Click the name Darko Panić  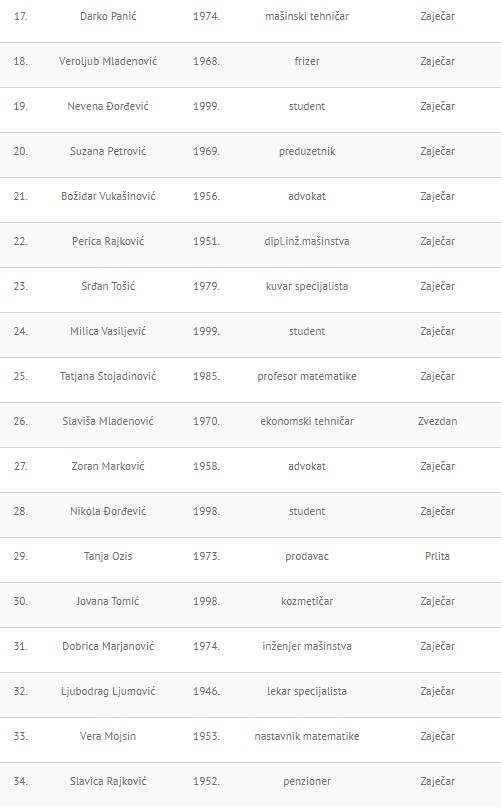coord(108,16)
